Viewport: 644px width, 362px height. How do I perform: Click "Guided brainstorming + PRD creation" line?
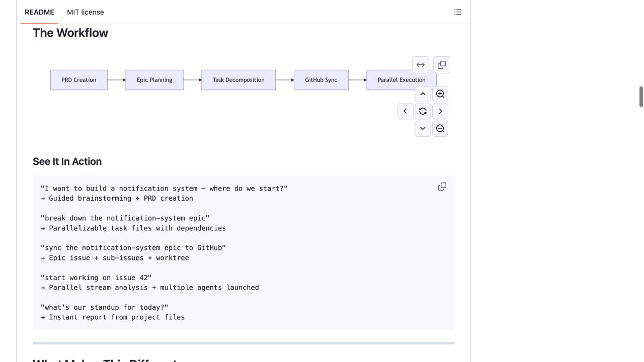coord(117,198)
